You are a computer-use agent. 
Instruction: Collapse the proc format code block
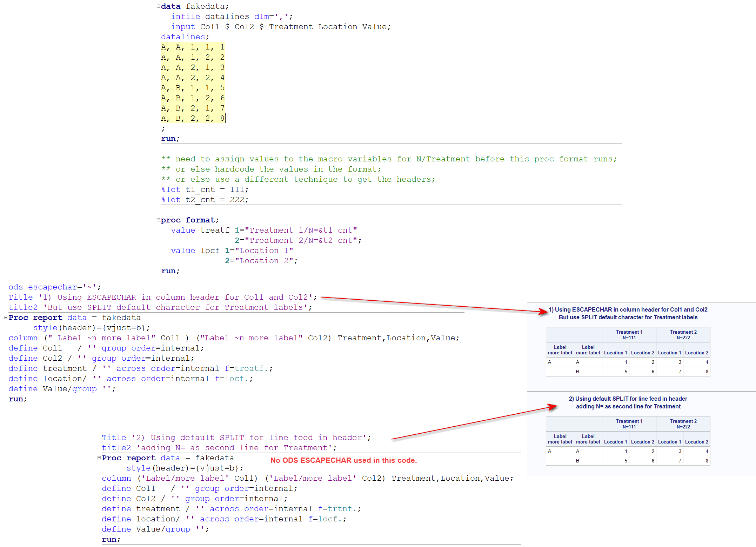pos(158,220)
